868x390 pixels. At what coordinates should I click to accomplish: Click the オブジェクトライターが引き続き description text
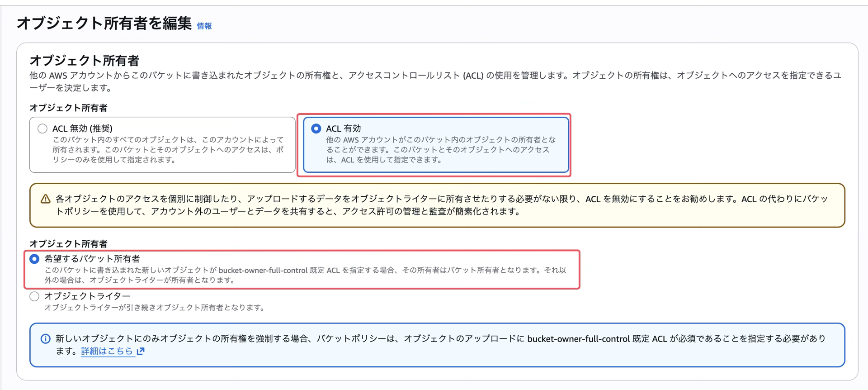click(x=155, y=308)
